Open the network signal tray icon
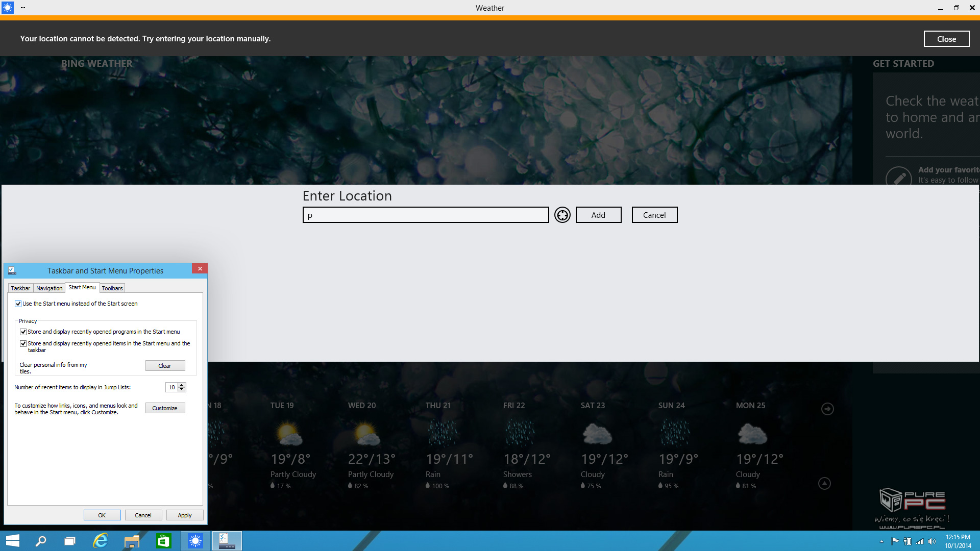The width and height of the screenshot is (980, 551). coord(920,541)
